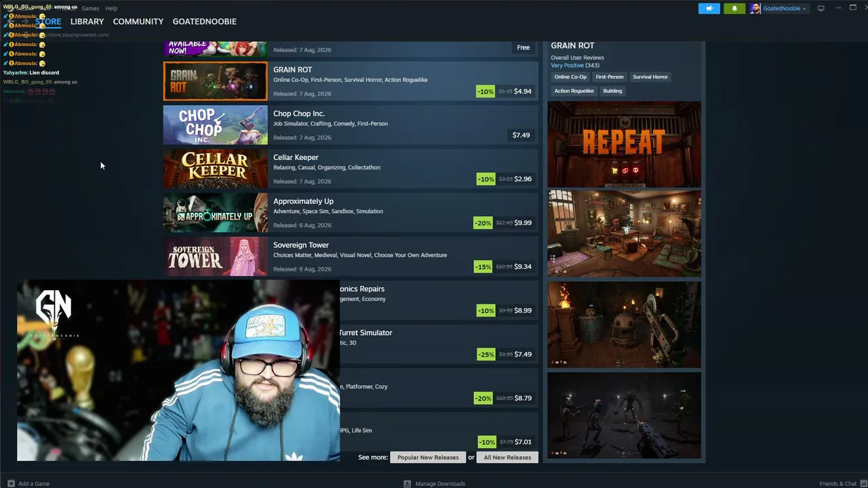Click the -20% badge on Approximately Up

tap(483, 223)
